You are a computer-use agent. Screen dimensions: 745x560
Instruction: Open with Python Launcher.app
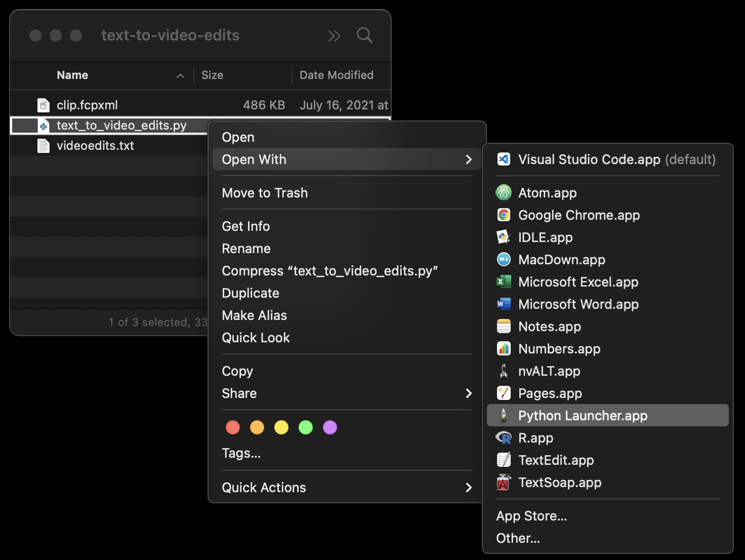(607, 415)
